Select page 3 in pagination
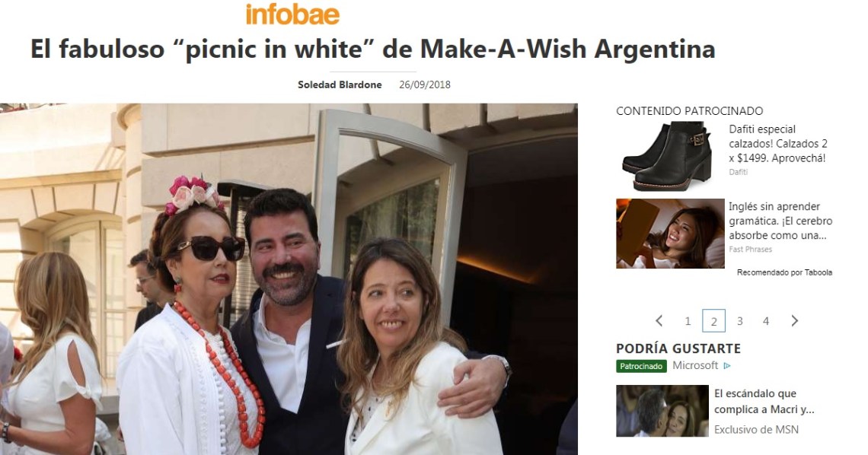Viewport: 868px width, 455px height. [x=739, y=321]
